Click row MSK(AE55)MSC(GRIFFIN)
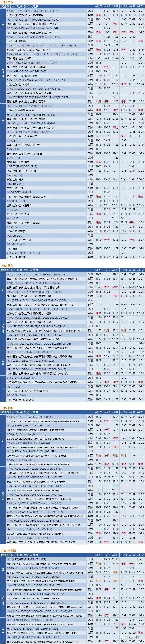Viewport: 145px width, 644px height. click(x=46, y=460)
